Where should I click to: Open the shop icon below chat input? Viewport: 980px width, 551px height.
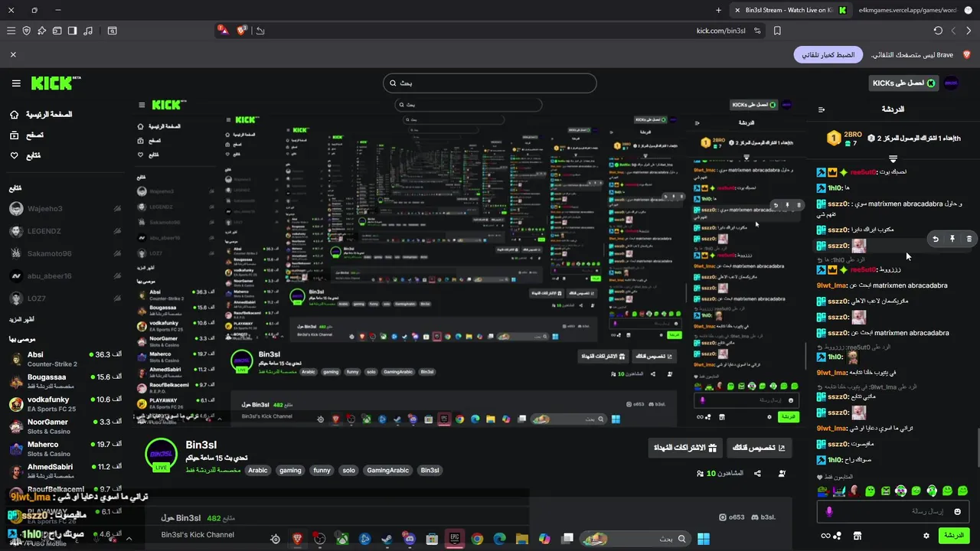[857, 536]
